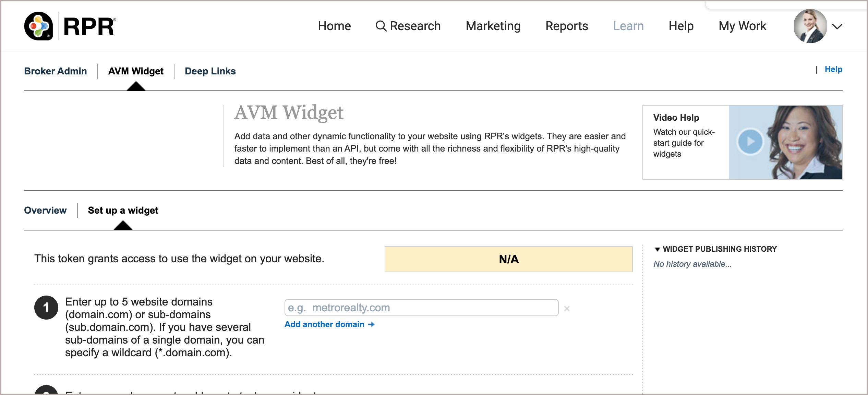This screenshot has width=868, height=395.
Task: Open the profile dropdown chevron
Action: 837,26
